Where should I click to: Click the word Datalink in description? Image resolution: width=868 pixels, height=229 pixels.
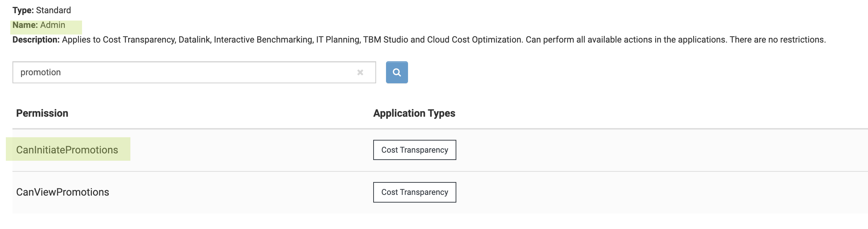(194, 40)
